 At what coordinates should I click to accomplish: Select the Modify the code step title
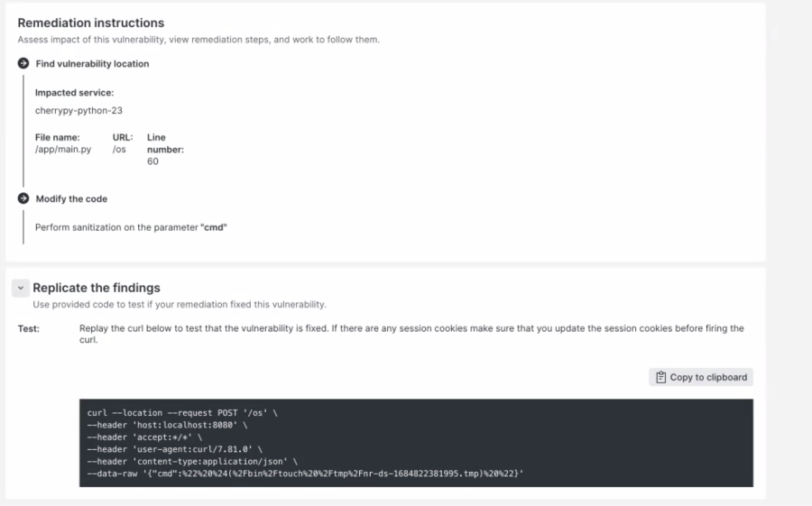[x=71, y=198]
